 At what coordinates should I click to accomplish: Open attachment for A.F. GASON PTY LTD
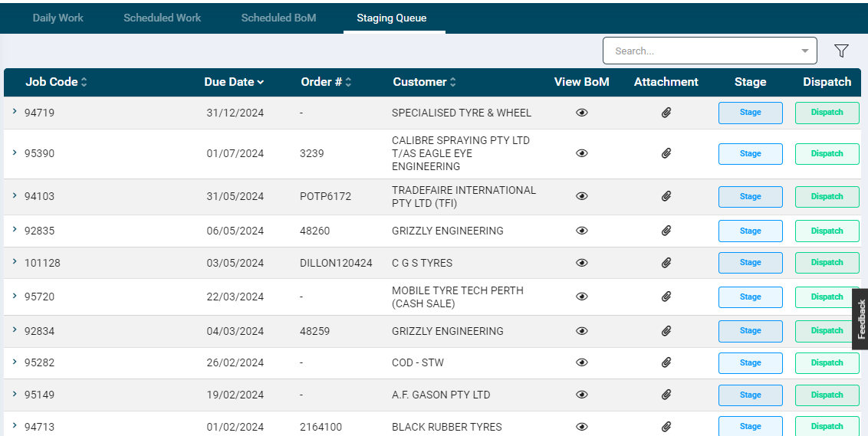pos(666,395)
